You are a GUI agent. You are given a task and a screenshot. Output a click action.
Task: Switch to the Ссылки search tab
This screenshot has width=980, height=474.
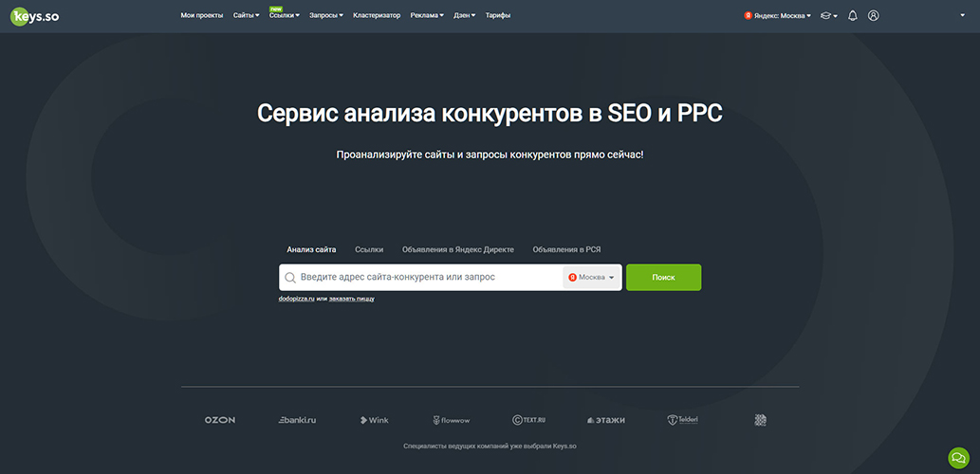(x=369, y=249)
